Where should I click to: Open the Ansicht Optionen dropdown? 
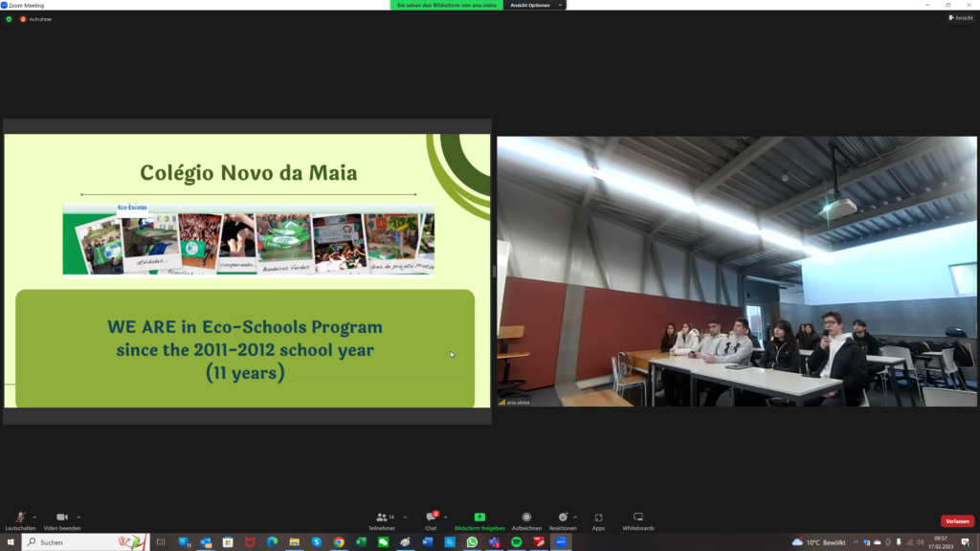point(537,5)
